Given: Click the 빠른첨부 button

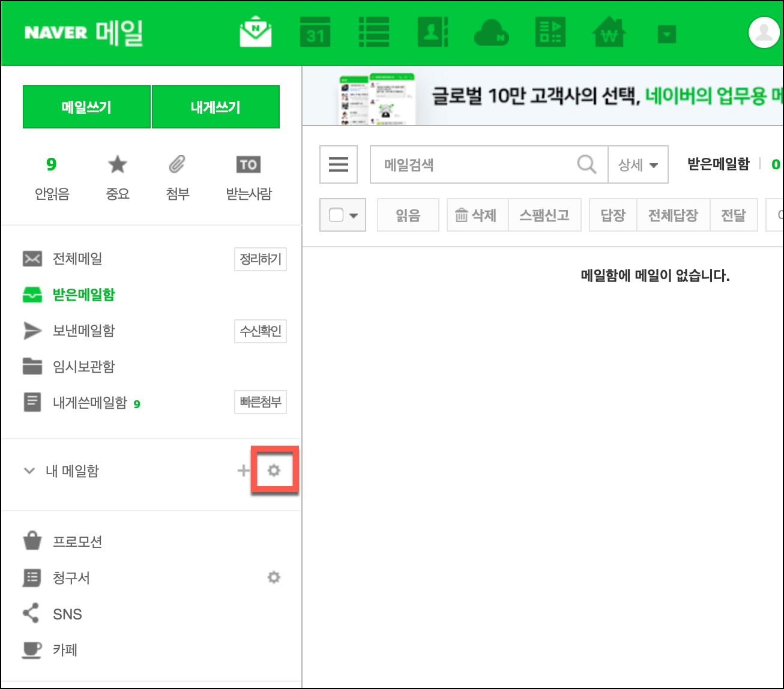Looking at the screenshot, I should click(260, 402).
